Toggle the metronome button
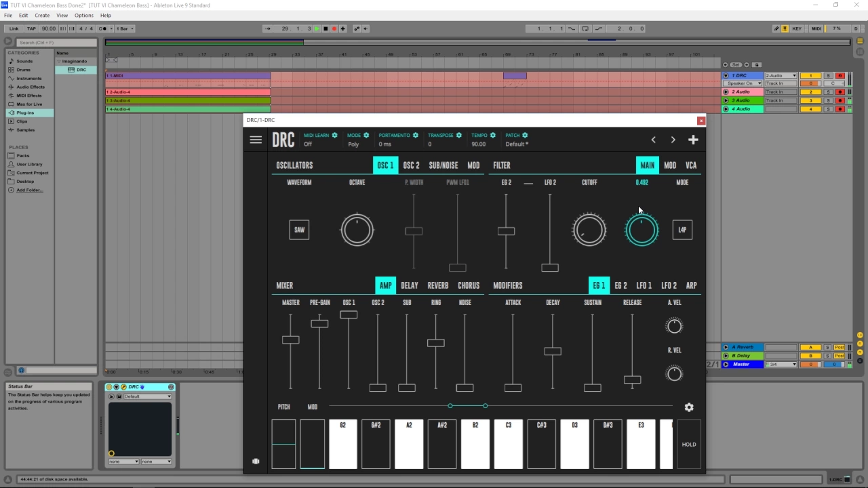 (x=103, y=28)
